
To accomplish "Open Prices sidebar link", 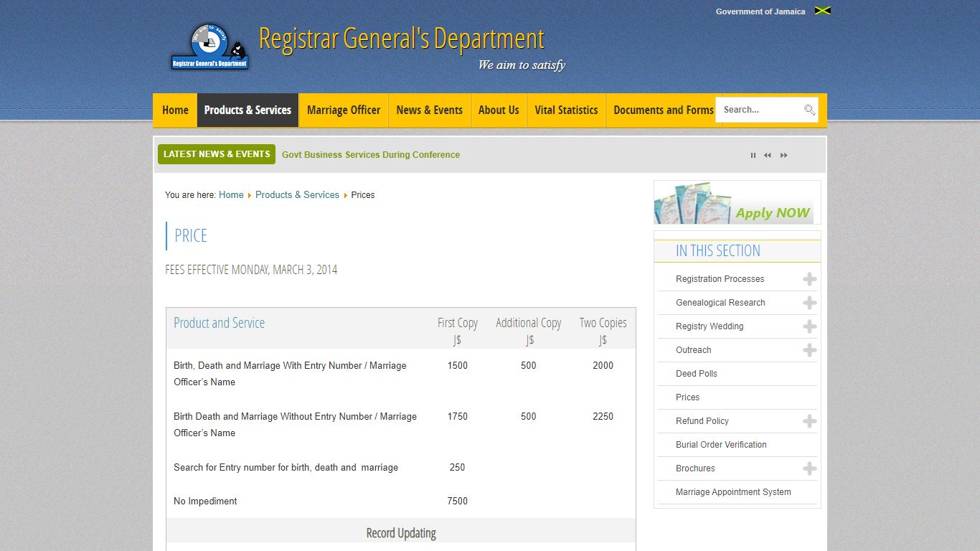I will click(687, 397).
